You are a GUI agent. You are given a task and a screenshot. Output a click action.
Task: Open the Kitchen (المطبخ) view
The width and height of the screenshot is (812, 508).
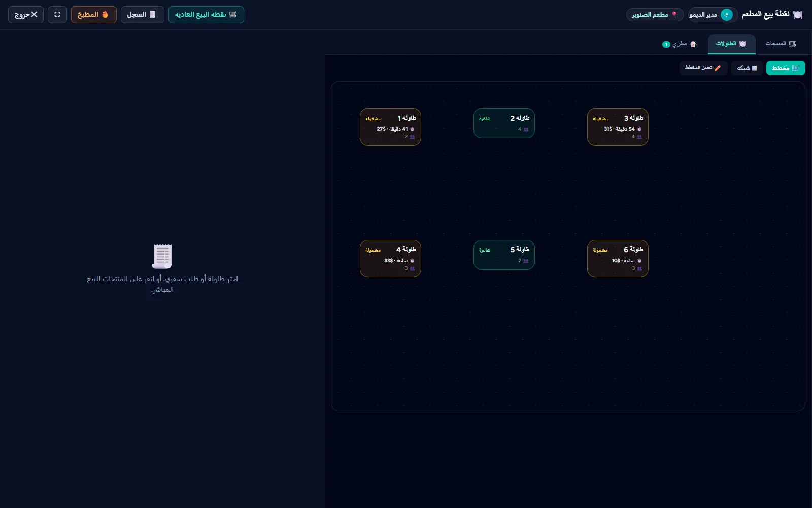[93, 15]
